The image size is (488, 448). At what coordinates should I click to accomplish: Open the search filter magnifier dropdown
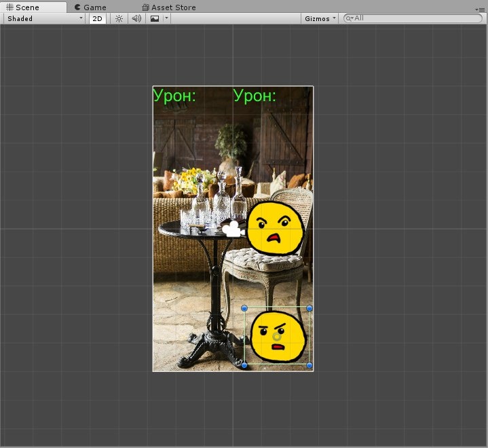pos(350,18)
